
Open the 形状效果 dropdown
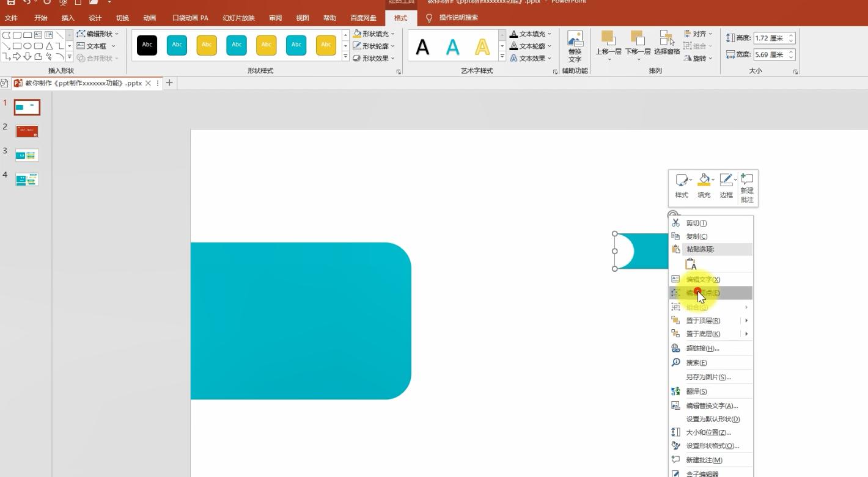point(374,58)
